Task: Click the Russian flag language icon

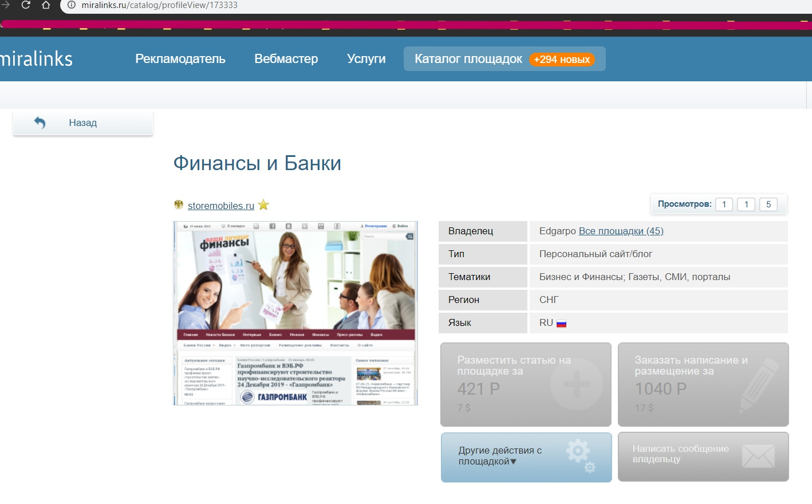Action: click(561, 324)
